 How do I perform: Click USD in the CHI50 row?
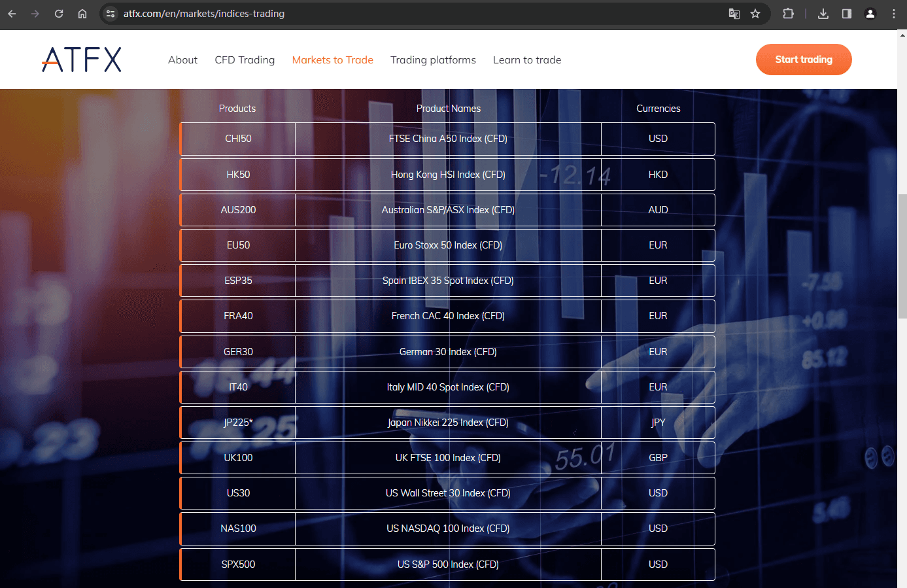pyautogui.click(x=658, y=139)
